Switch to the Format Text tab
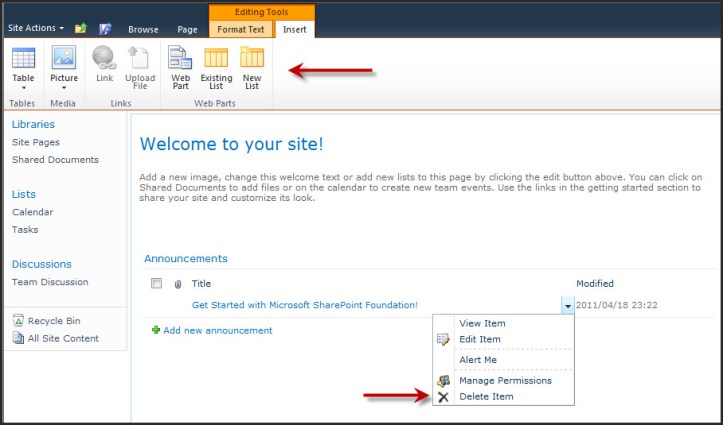This screenshot has width=723, height=425. pos(239,30)
